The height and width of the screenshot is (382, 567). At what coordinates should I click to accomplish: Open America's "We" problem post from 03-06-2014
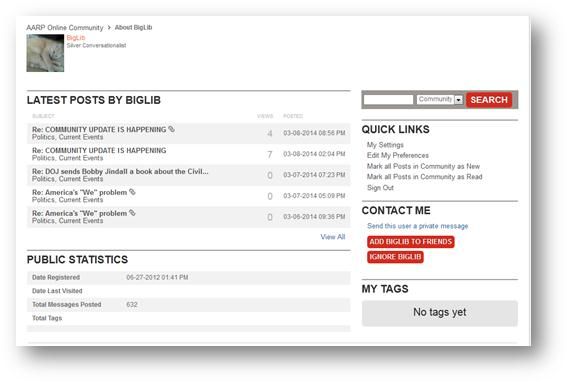(80, 213)
